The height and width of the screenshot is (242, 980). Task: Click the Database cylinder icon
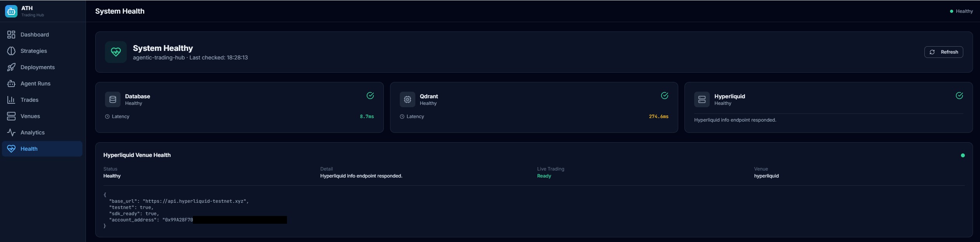[113, 99]
